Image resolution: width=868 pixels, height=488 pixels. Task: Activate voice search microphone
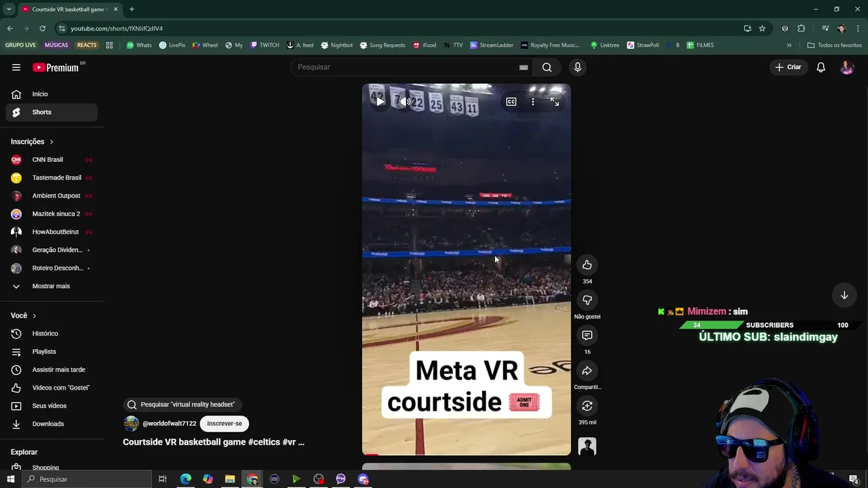click(x=578, y=67)
